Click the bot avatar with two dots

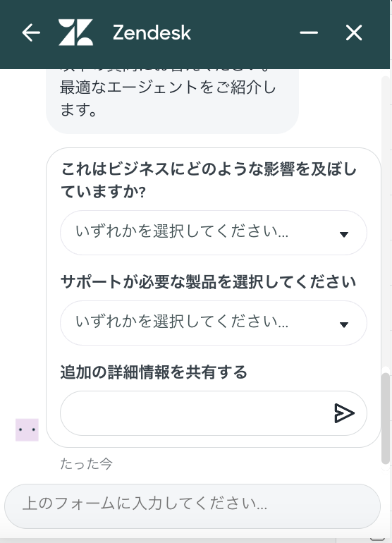[x=27, y=429]
